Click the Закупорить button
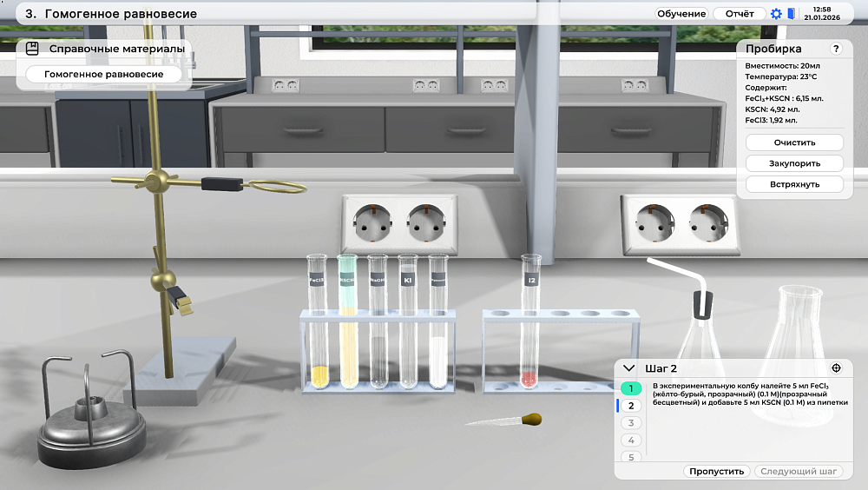This screenshot has height=490, width=868. click(x=794, y=163)
